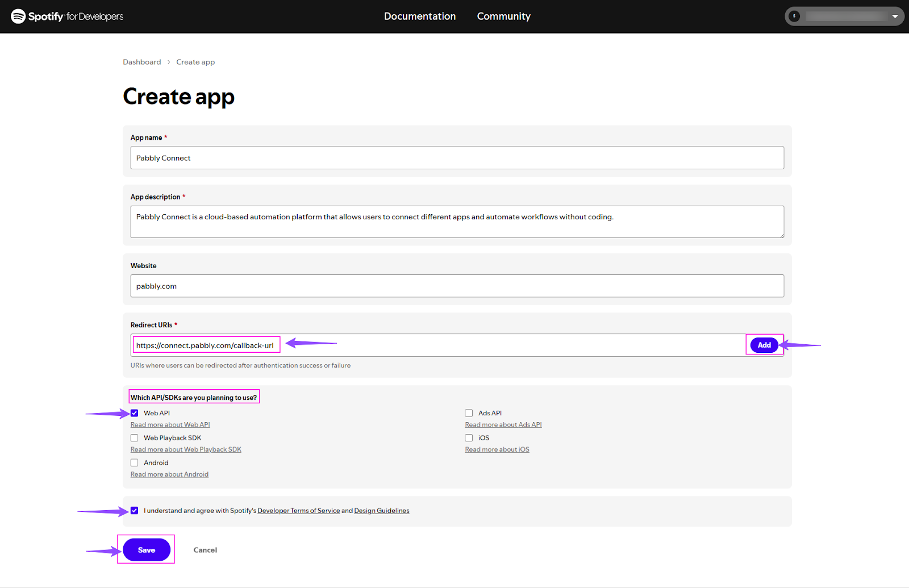
Task: Tick the Ads API checkbox
Action: click(x=469, y=413)
